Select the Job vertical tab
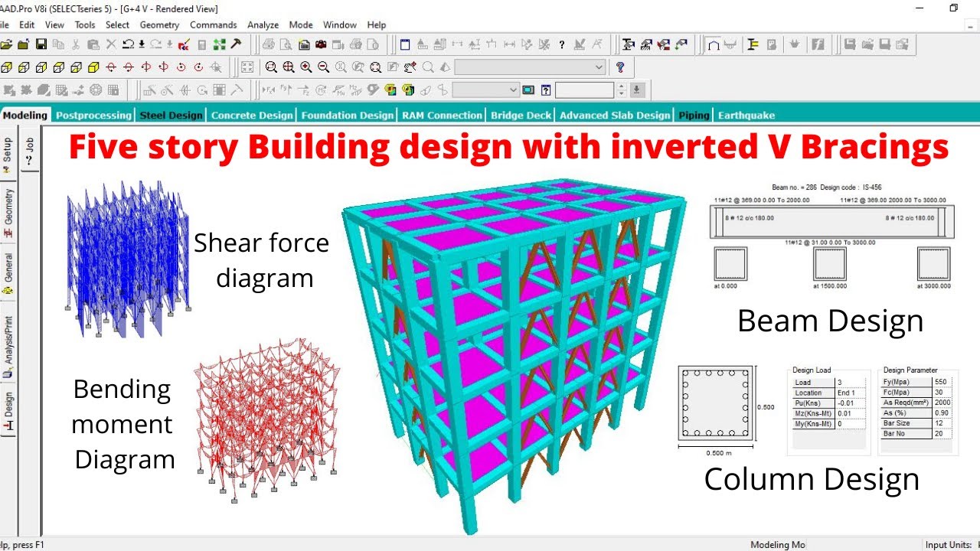 click(x=29, y=150)
